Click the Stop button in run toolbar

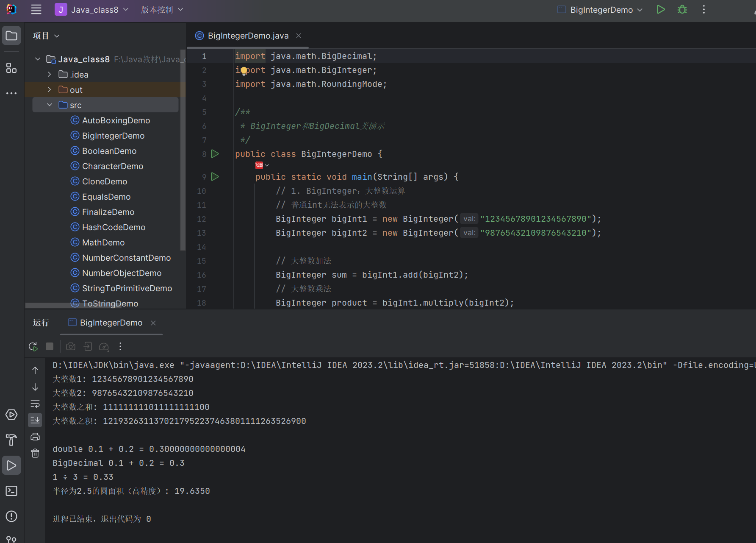tap(50, 346)
